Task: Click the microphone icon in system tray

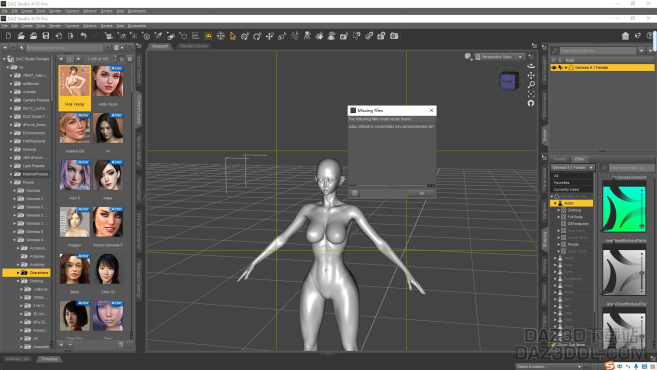Action: [636, 367]
